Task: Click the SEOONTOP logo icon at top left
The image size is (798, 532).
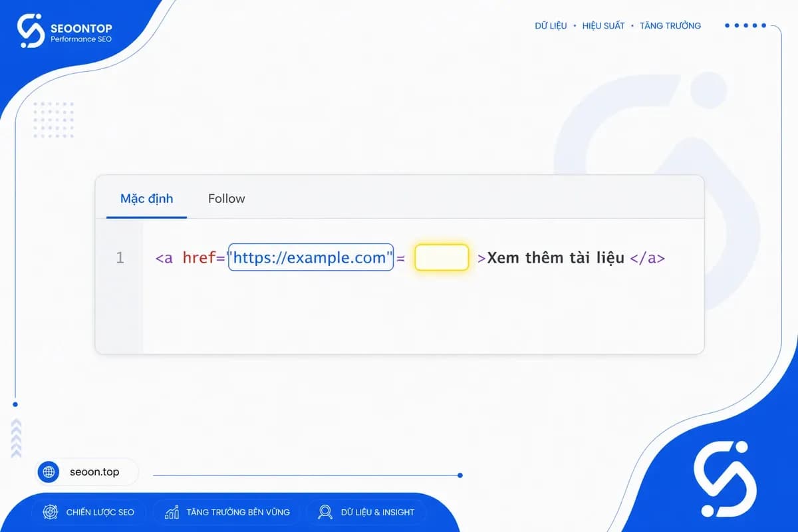Action: [x=31, y=30]
